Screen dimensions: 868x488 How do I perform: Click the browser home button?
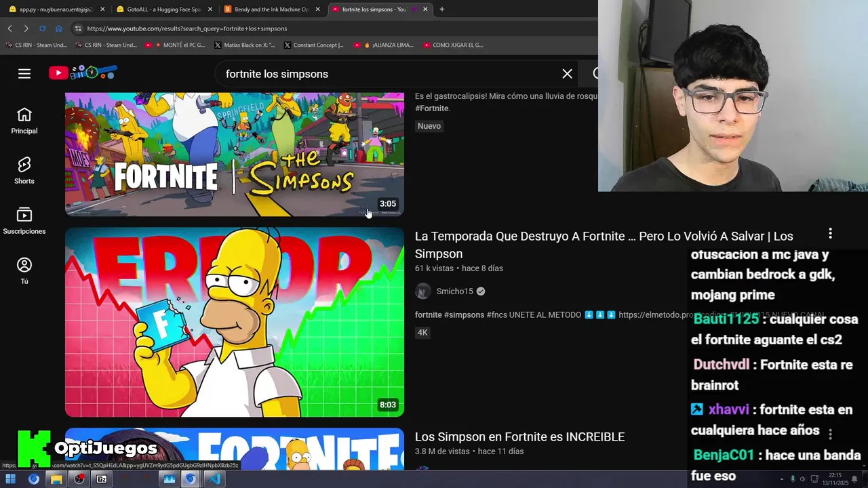click(x=58, y=28)
